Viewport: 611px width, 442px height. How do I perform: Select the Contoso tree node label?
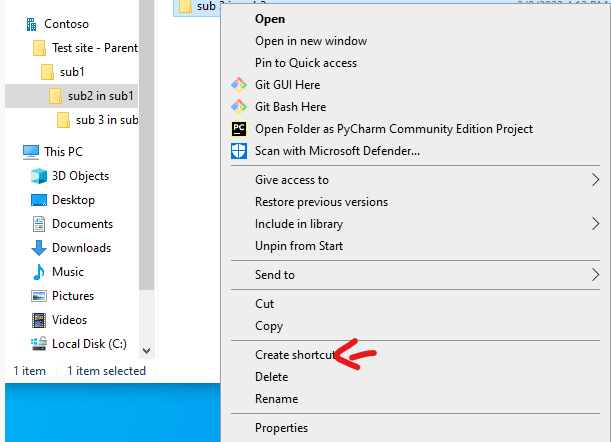67,24
